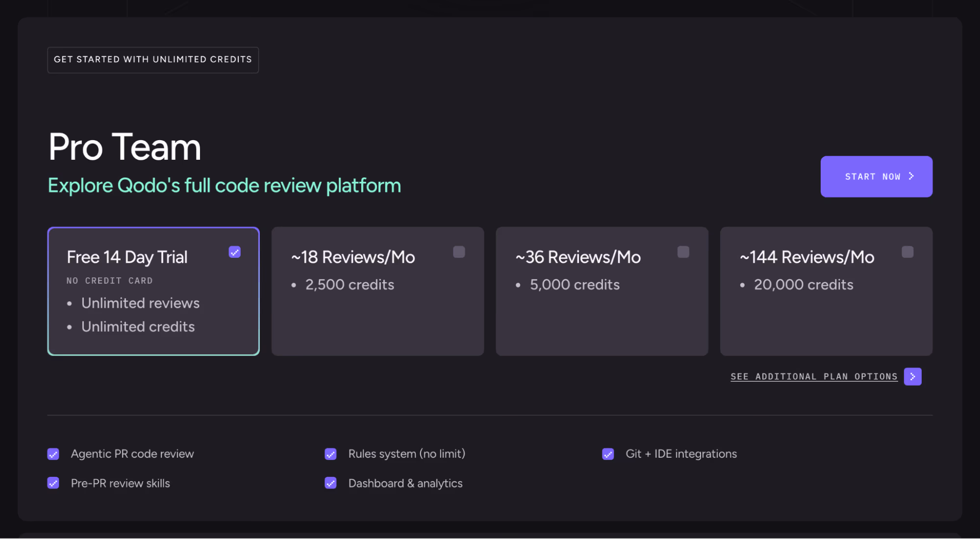Click the Rules system (no limit) text
This screenshot has width=980, height=539.
[x=406, y=454]
